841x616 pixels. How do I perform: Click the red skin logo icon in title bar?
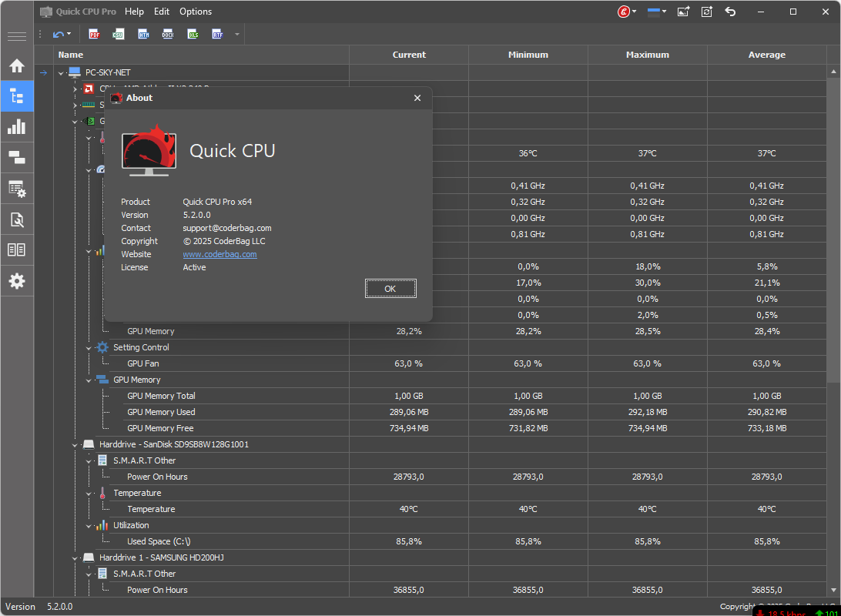(x=623, y=12)
